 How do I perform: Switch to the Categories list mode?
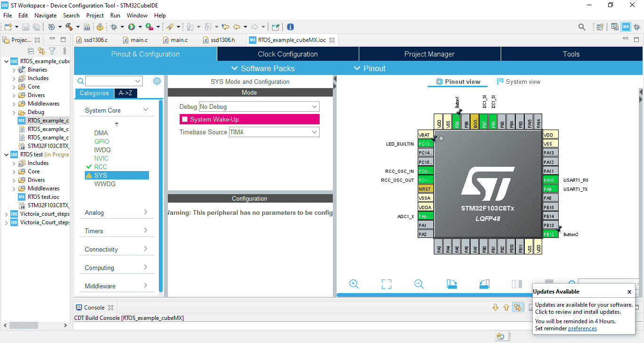[94, 93]
